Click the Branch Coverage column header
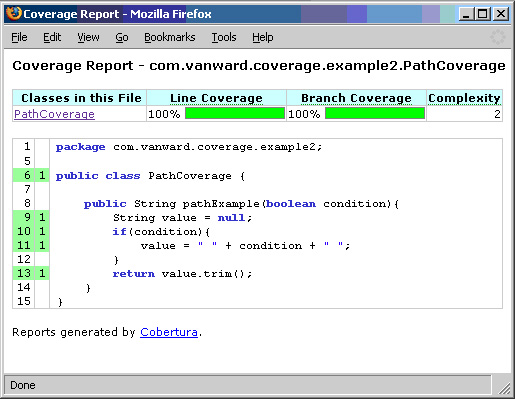The height and width of the screenshot is (399, 515). pyautogui.click(x=356, y=98)
